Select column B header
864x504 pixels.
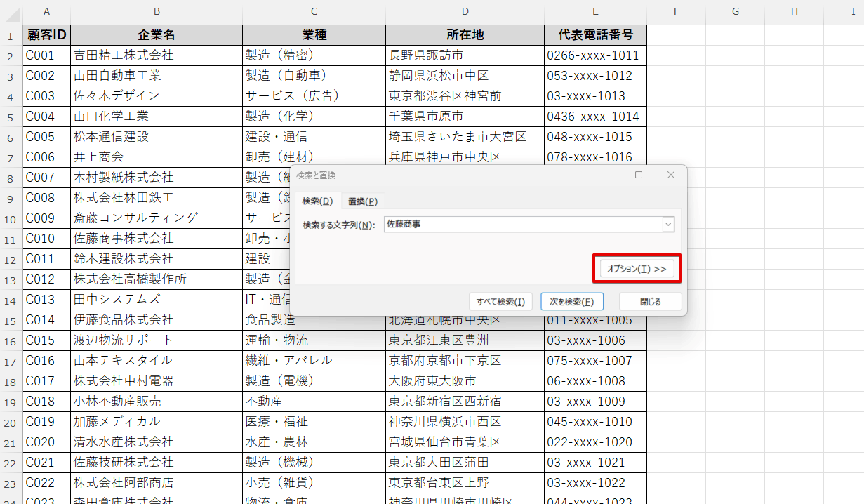coord(157,11)
